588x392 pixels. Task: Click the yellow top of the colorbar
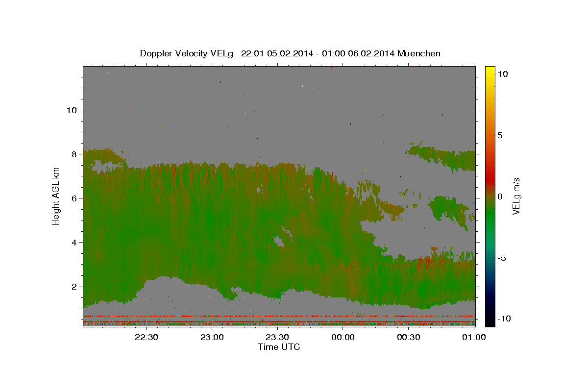click(x=490, y=70)
